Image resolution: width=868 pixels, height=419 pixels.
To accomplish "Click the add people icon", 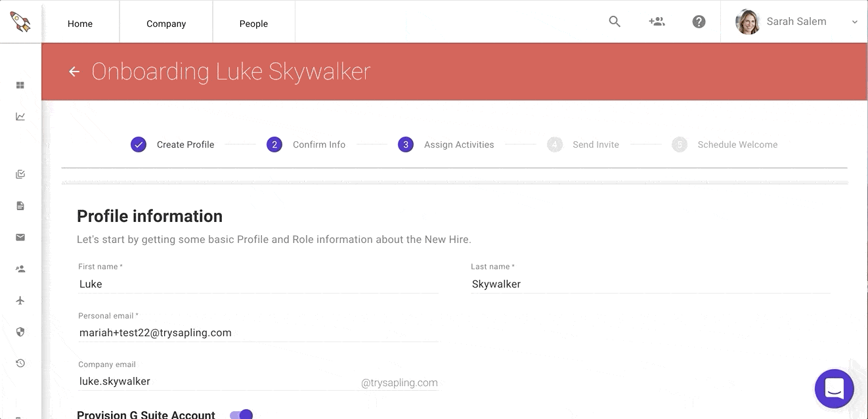I will coord(657,22).
